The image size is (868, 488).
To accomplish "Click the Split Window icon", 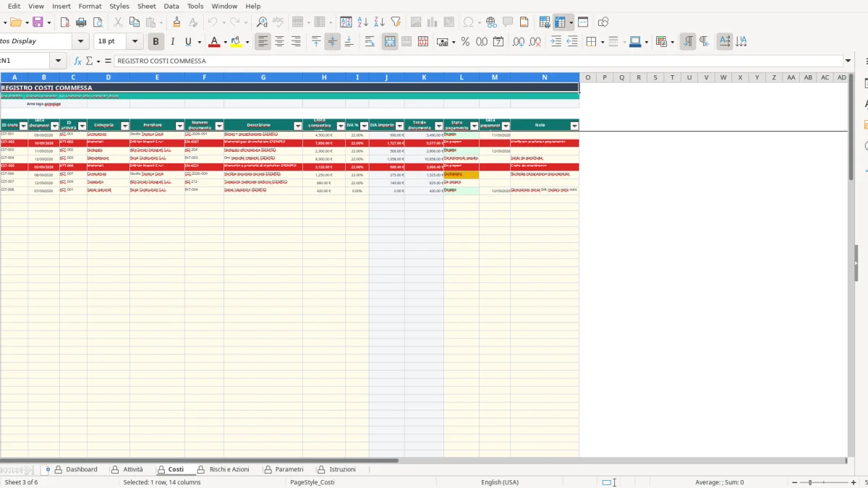I will pos(583,22).
